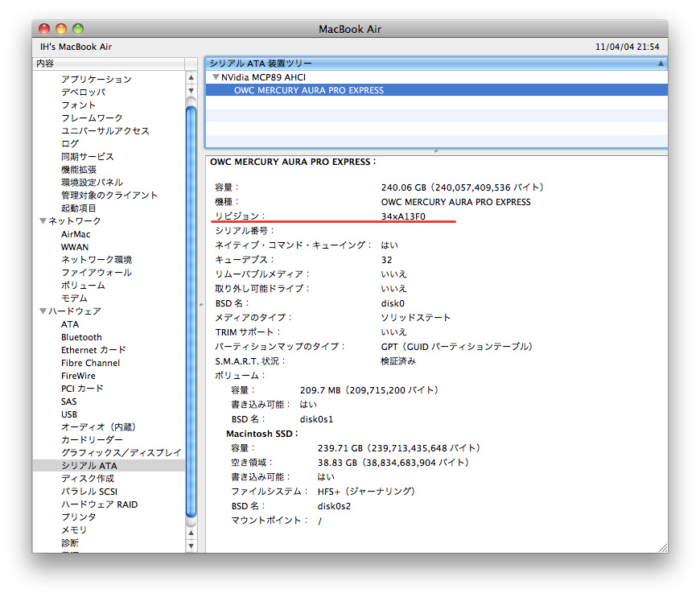Viewport: 700px width, 597px height.
Task: Click the timestamp 11/04/04 21:54
Action: (628, 47)
